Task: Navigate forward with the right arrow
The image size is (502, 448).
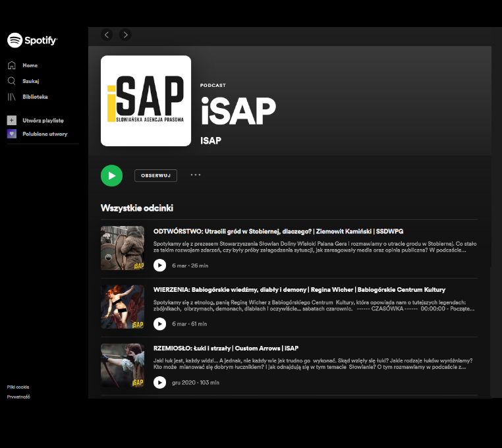Action: [x=125, y=35]
